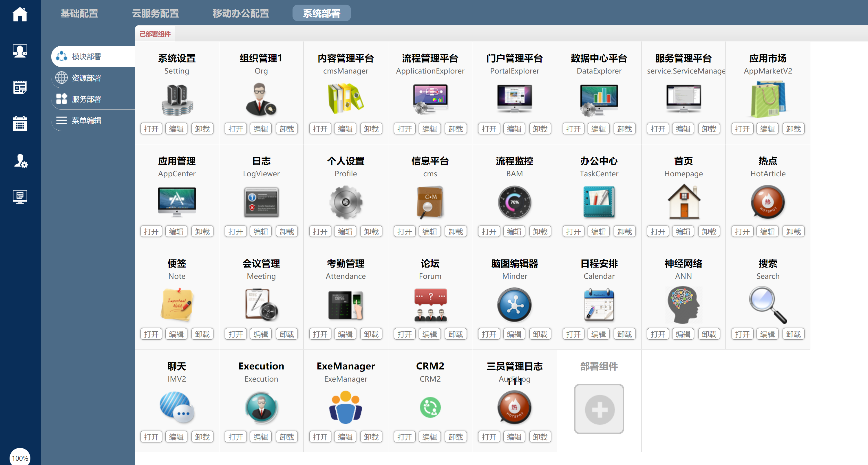Click the Search magnifying glass module icon
The image size is (868, 465).
(768, 305)
